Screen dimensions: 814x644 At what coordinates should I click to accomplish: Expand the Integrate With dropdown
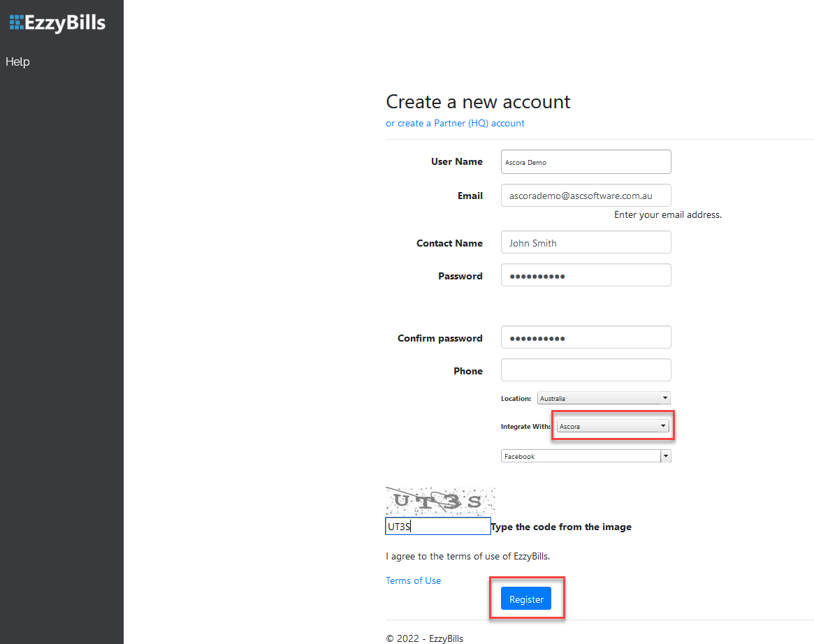click(613, 426)
